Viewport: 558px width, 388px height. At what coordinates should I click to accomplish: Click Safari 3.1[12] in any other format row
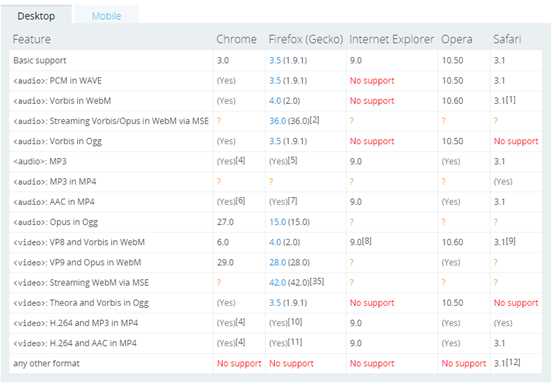[507, 363]
